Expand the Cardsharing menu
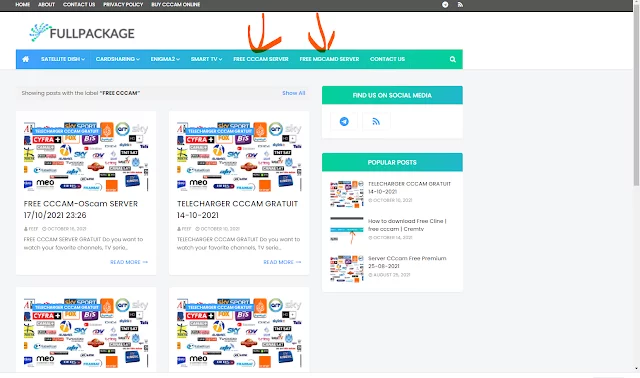640x378 pixels. tap(118, 59)
